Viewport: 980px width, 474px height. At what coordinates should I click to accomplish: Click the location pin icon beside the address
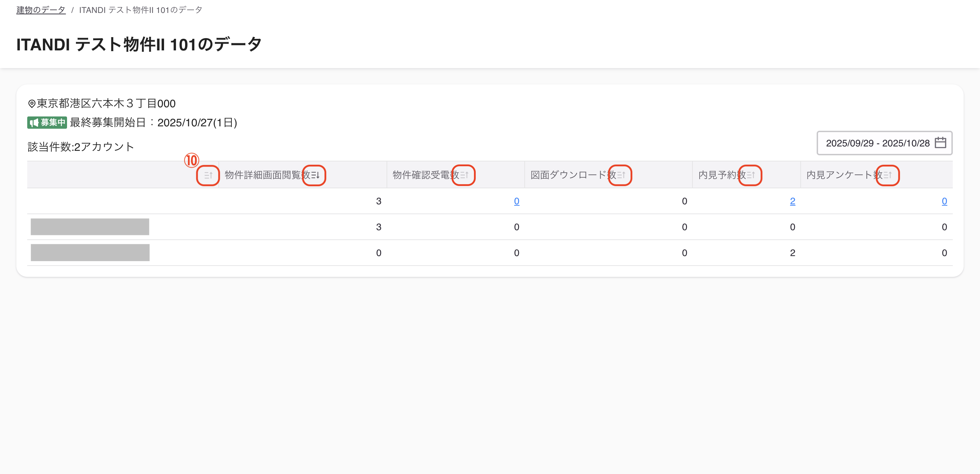pos(32,104)
